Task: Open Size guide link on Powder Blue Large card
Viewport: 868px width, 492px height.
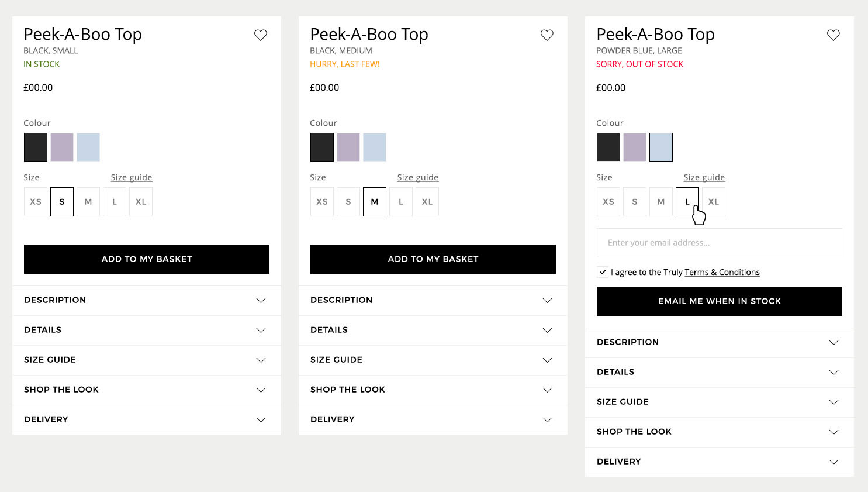Action: pyautogui.click(x=704, y=177)
